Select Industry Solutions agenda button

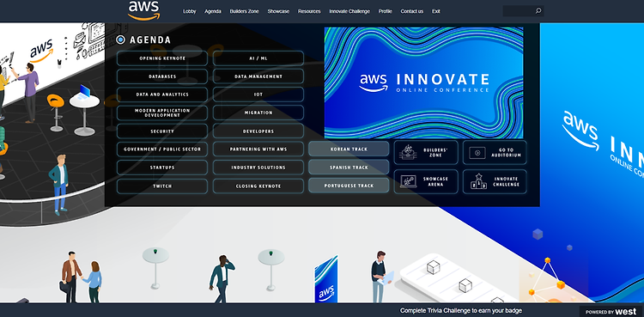pos(258,168)
